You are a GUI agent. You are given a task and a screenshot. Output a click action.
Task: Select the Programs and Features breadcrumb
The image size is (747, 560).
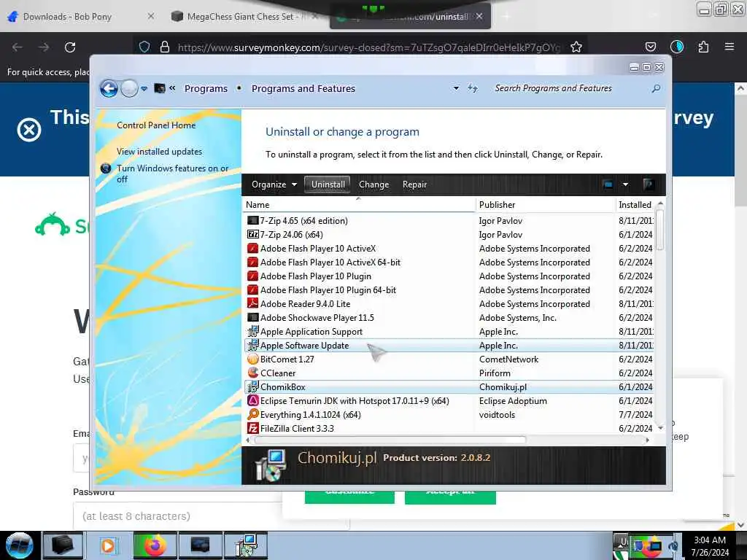(x=303, y=88)
